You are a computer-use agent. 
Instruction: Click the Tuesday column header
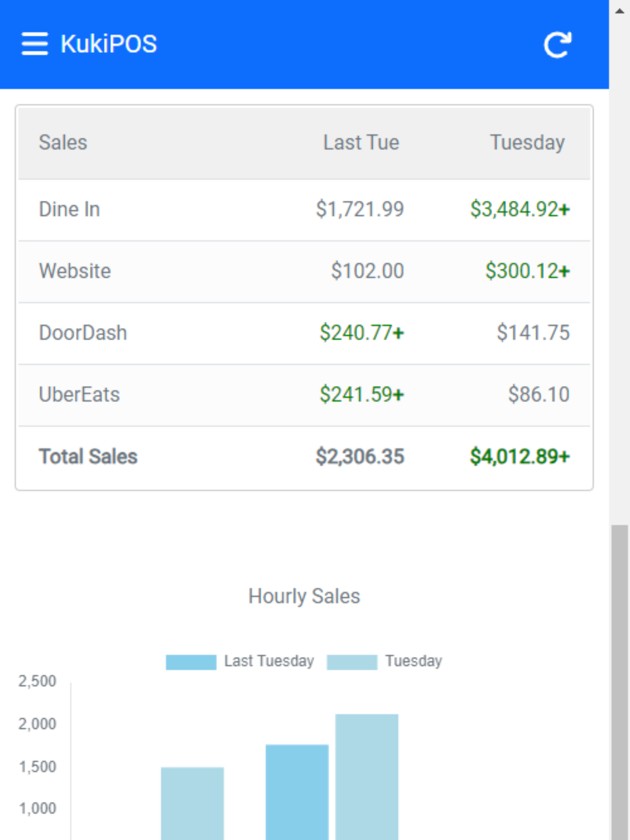[527, 143]
